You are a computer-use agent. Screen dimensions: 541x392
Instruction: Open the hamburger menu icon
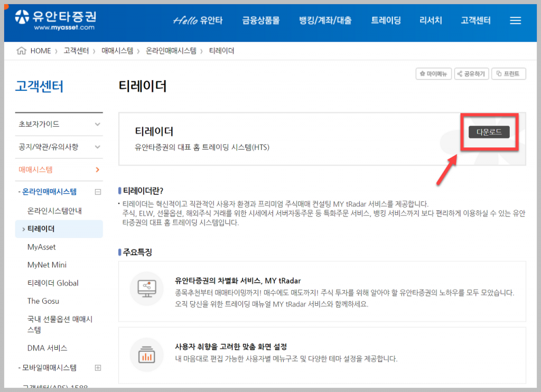pyautogui.click(x=515, y=21)
